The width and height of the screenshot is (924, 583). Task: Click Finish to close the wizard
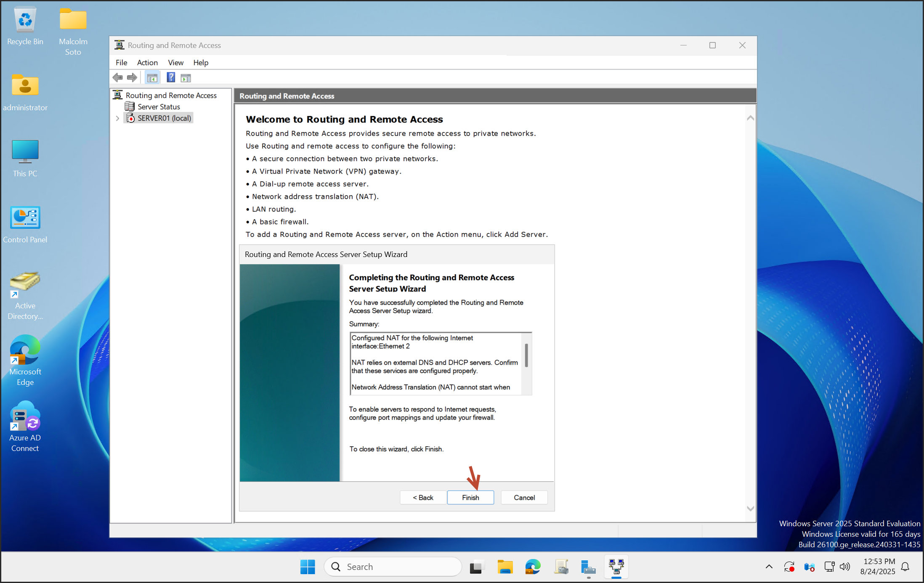tap(470, 498)
